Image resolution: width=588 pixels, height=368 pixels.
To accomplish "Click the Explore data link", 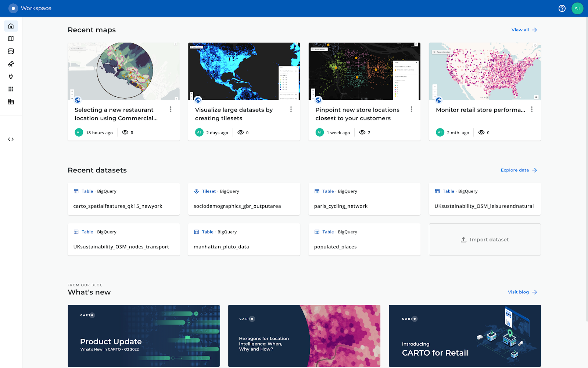I will coord(518,170).
